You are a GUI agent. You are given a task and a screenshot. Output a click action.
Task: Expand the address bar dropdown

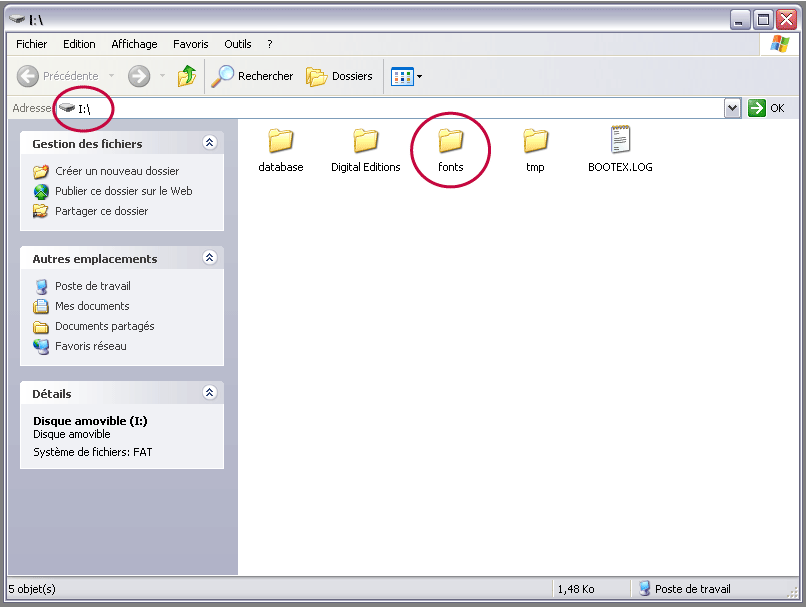(732, 108)
